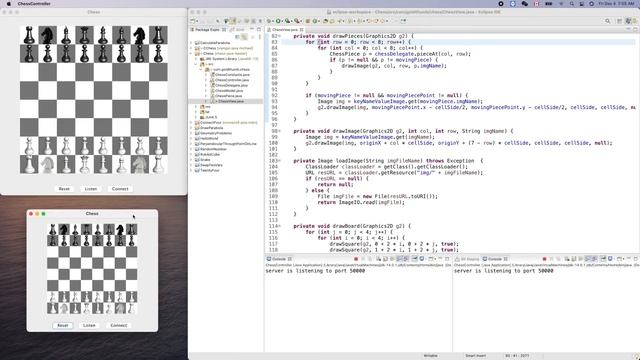Click Listen in the small Chess window
640x360 pixels.
[x=89, y=325]
